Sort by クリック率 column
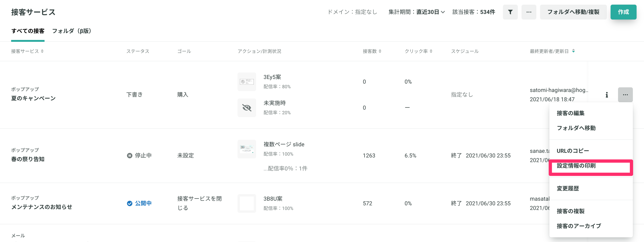Screen dimensions: 644x242 (431, 51)
